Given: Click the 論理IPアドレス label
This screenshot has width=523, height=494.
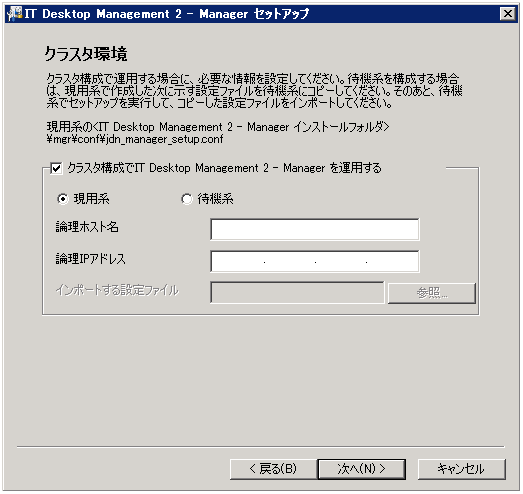Looking at the screenshot, I should (90, 259).
